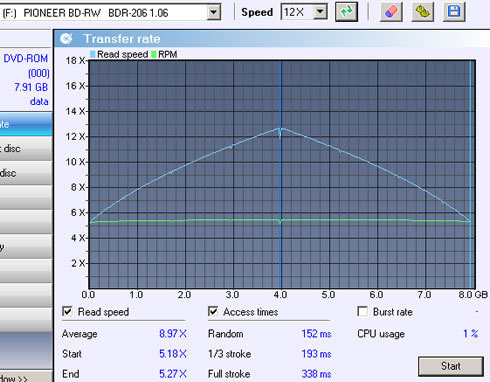
Task: Click the Start button
Action: pyautogui.click(x=451, y=366)
